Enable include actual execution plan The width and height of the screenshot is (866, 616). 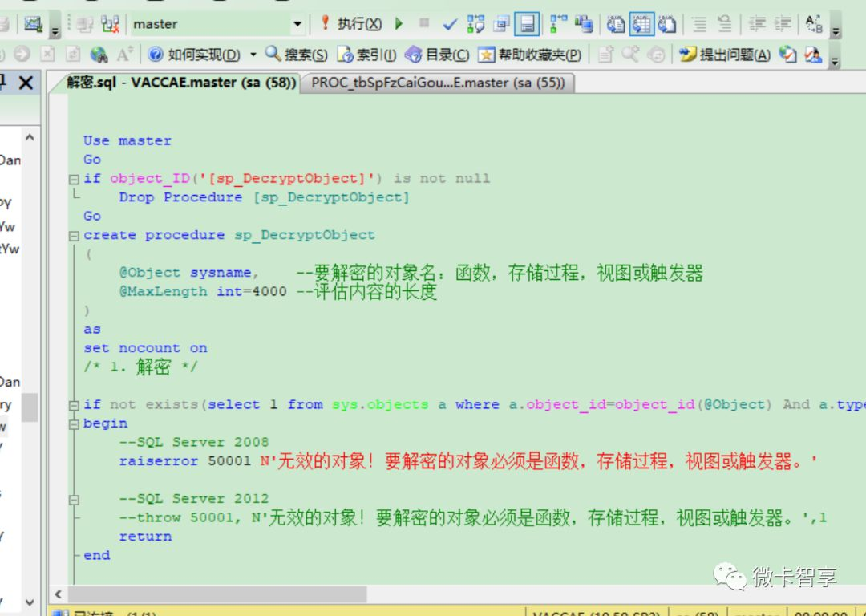click(x=553, y=24)
